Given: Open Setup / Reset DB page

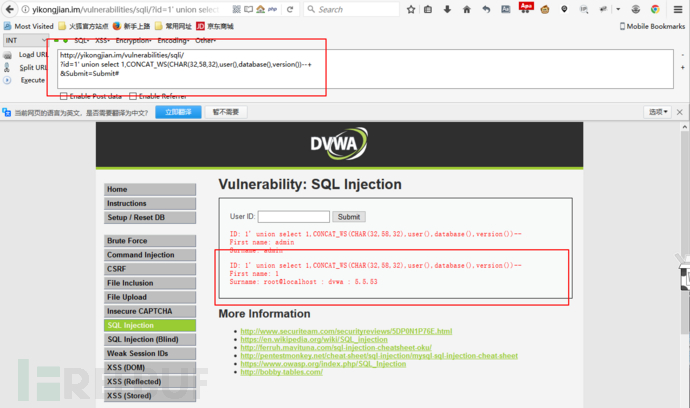Looking at the screenshot, I should tap(150, 217).
